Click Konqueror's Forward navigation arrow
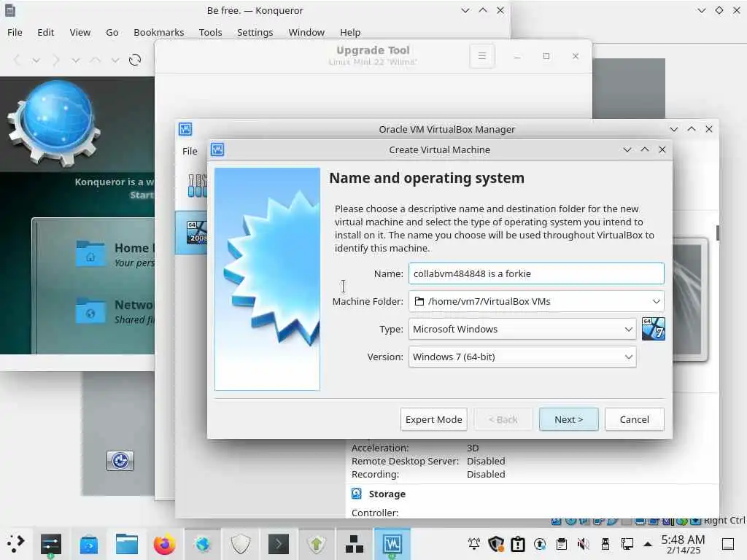This screenshot has width=747, height=560. tap(56, 60)
